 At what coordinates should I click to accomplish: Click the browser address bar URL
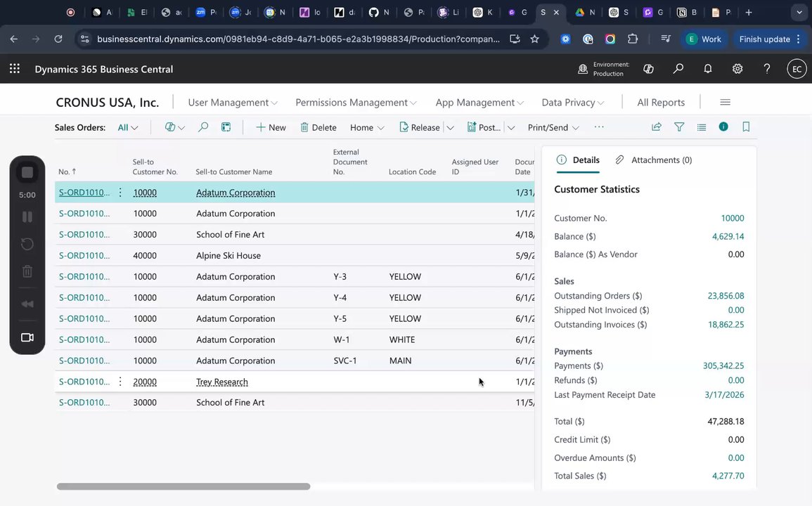click(x=298, y=39)
